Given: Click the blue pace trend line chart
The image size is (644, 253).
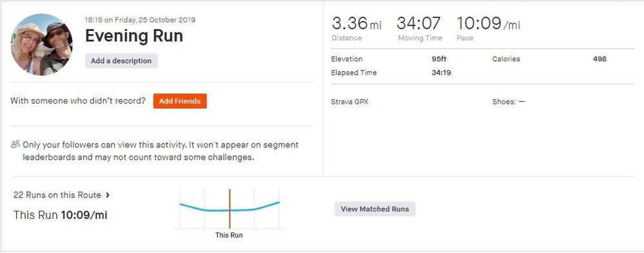Looking at the screenshot, I should click(x=229, y=206).
